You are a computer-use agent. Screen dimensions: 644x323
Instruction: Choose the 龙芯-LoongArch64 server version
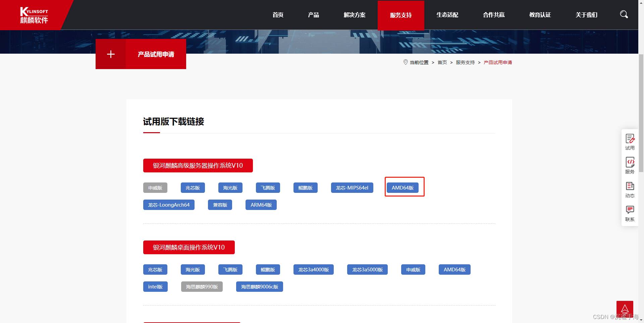click(x=169, y=205)
